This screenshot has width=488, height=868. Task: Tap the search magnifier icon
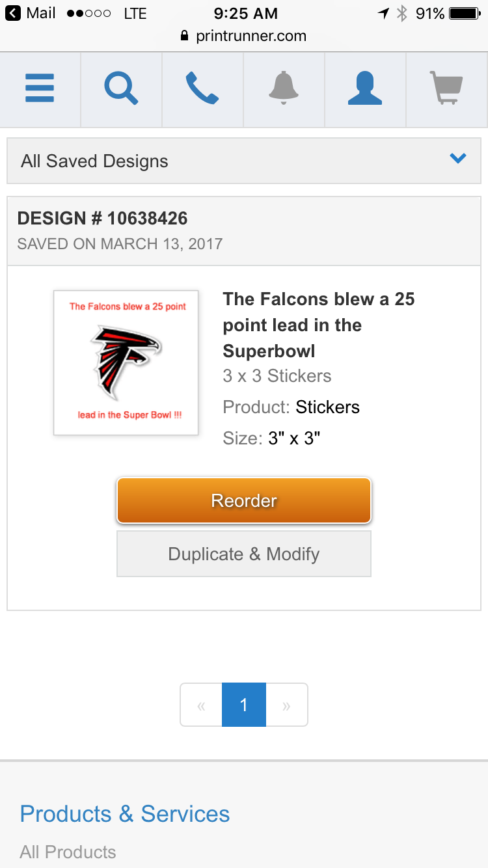[121, 88]
